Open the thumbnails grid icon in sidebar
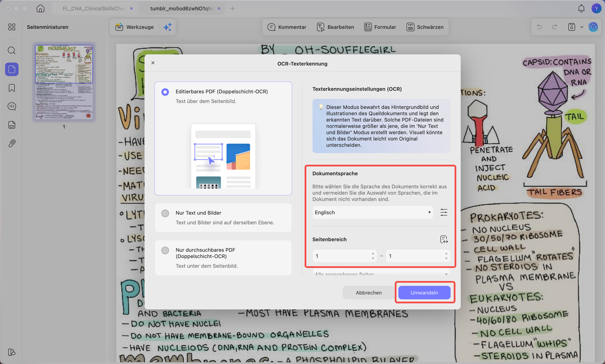The image size is (605, 364). pos(12,27)
